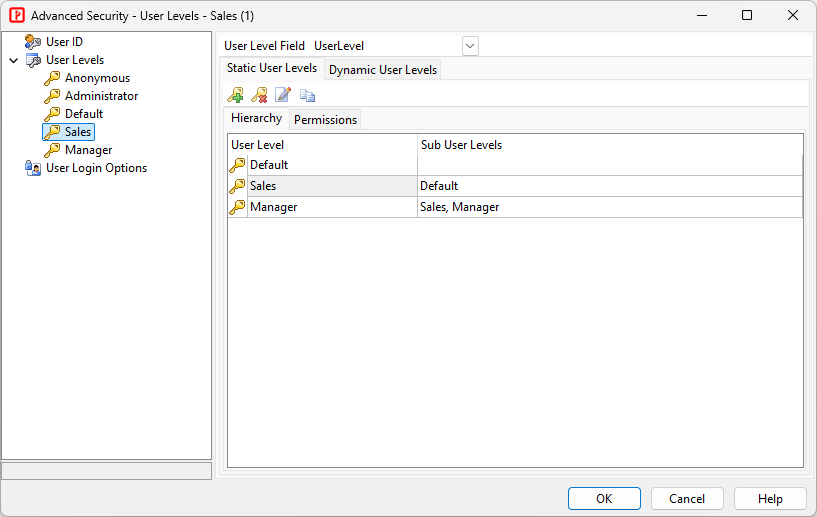The width and height of the screenshot is (817, 517).
Task: Open Help for this dialog
Action: [769, 498]
